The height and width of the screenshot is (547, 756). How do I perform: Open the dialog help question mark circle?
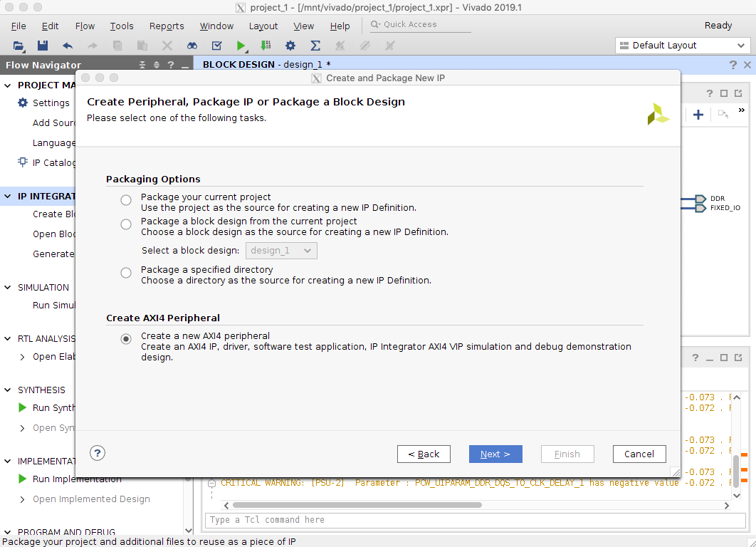(98, 453)
